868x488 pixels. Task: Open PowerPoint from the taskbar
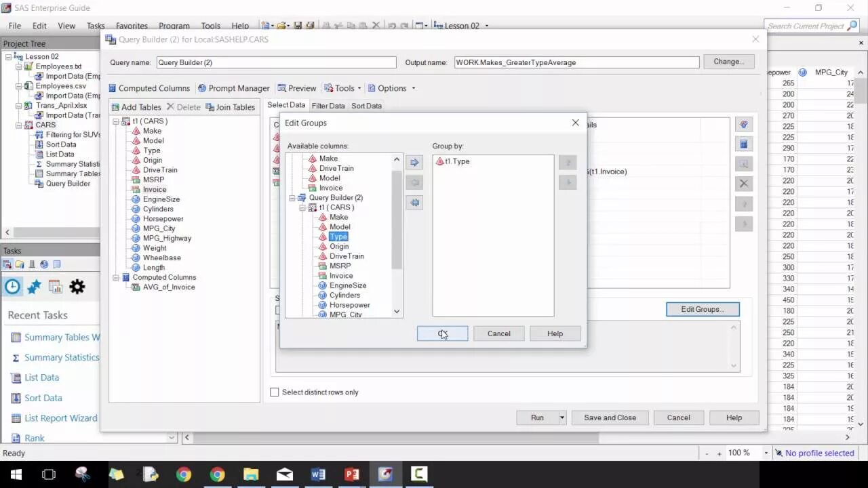point(351,474)
